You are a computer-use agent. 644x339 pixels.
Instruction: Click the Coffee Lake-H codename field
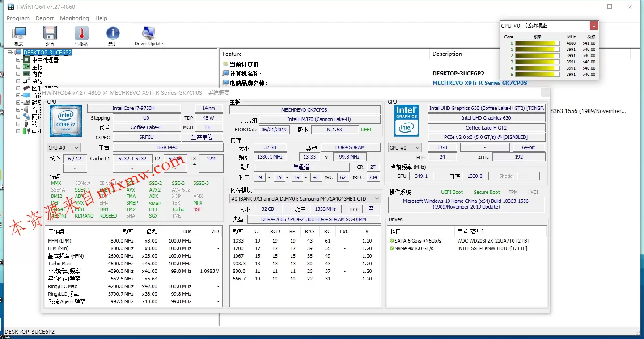point(146,127)
